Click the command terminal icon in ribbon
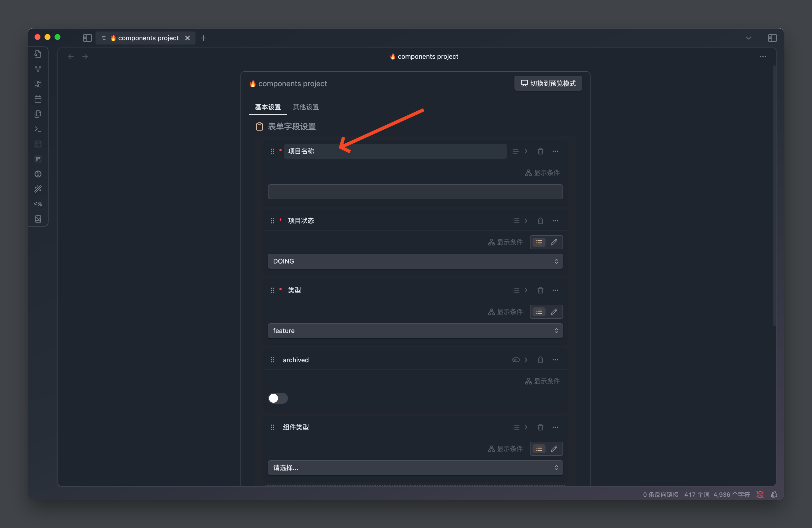 [38, 129]
